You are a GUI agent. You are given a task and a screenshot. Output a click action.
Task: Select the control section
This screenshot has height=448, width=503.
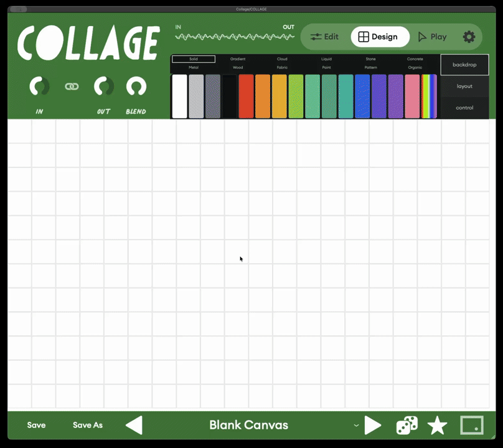click(x=464, y=108)
